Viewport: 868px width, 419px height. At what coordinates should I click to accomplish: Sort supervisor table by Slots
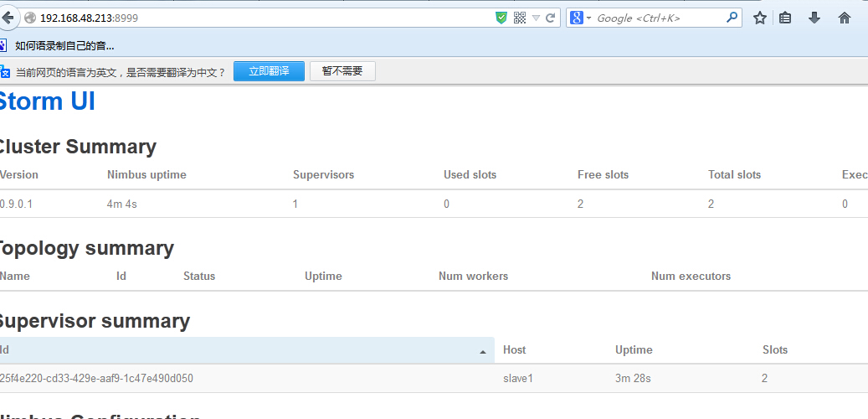pyautogui.click(x=775, y=349)
